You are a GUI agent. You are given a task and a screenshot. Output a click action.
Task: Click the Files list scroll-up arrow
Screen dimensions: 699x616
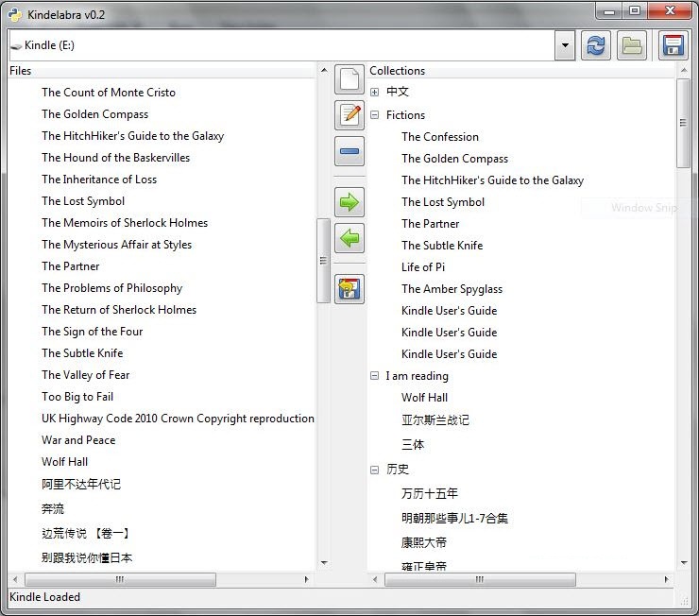point(324,70)
